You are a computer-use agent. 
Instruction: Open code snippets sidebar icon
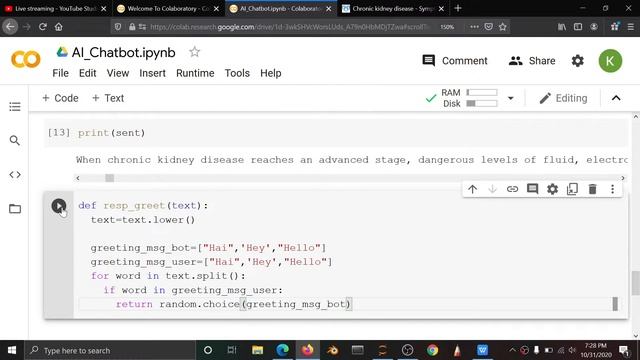point(15,175)
